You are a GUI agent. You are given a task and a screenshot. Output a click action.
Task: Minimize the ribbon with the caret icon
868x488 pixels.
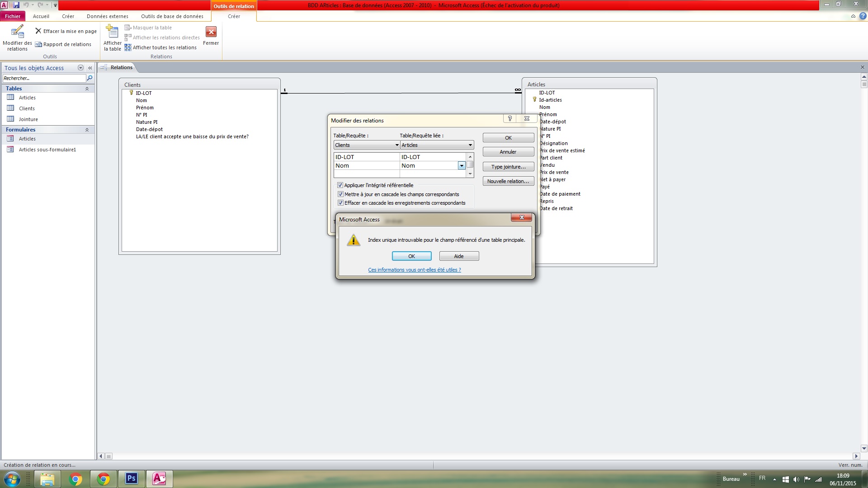click(x=853, y=16)
